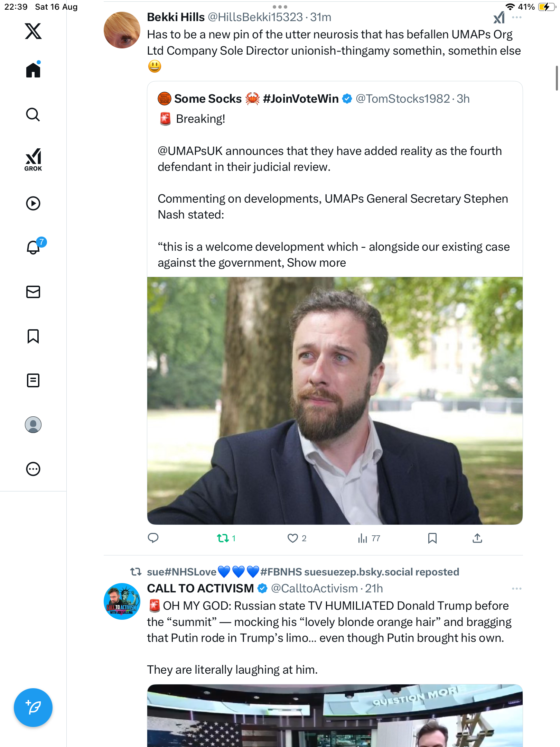Open the Bookmarks sidebar icon
Screen dimensions: 560x747
(33, 336)
